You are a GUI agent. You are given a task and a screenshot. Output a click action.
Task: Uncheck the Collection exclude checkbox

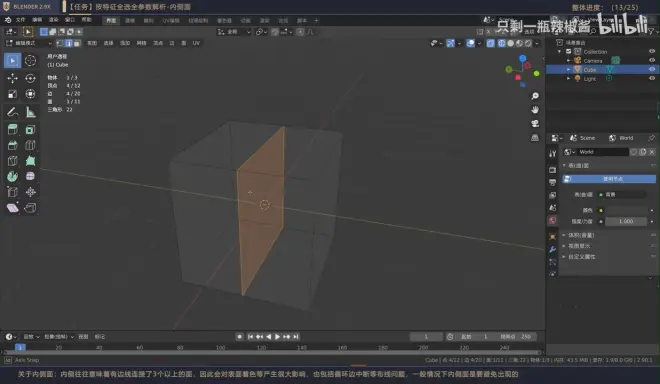click(569, 51)
